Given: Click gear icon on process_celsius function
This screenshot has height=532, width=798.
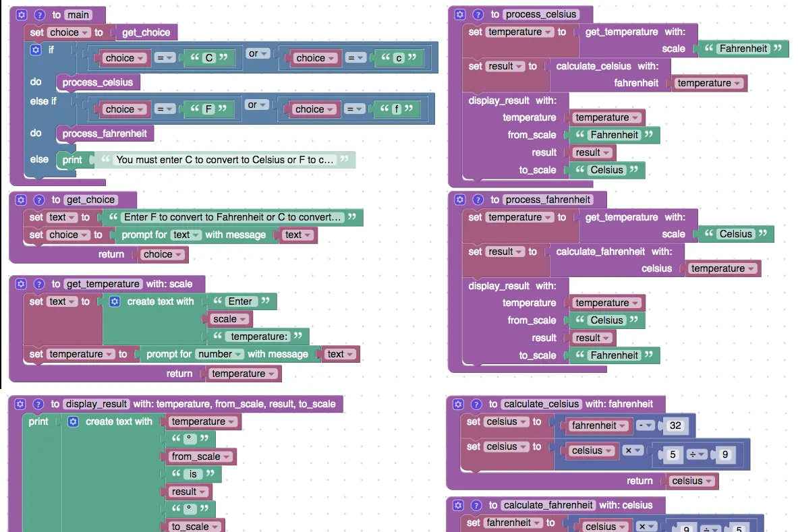Looking at the screenshot, I should (460, 14).
